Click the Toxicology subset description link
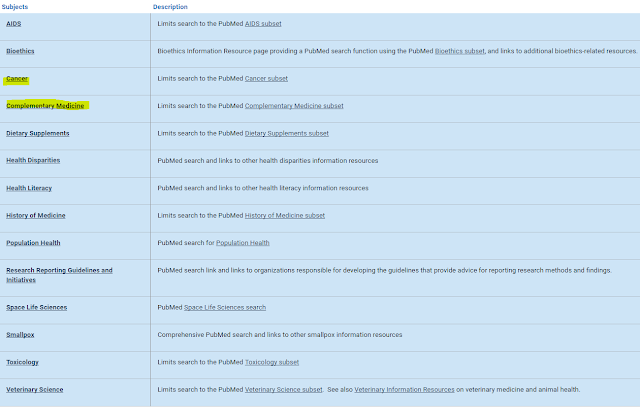 (x=272, y=362)
